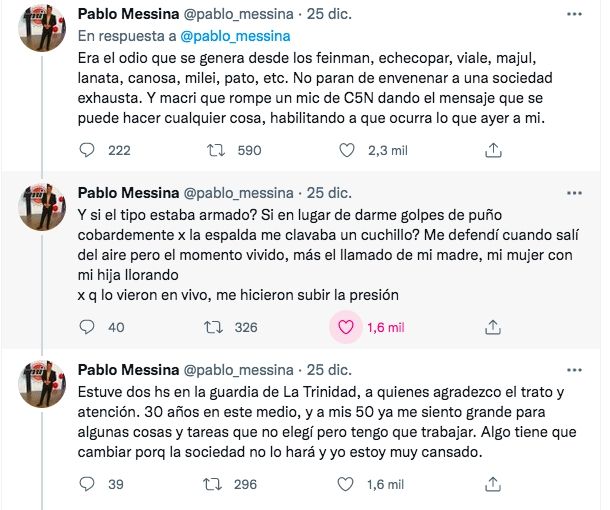Share the second tweet about tipo armado
Viewport: 610px width, 510px height.
tap(492, 327)
